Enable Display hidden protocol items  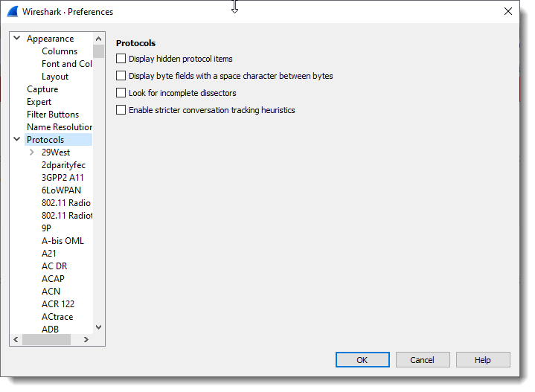pyautogui.click(x=121, y=59)
